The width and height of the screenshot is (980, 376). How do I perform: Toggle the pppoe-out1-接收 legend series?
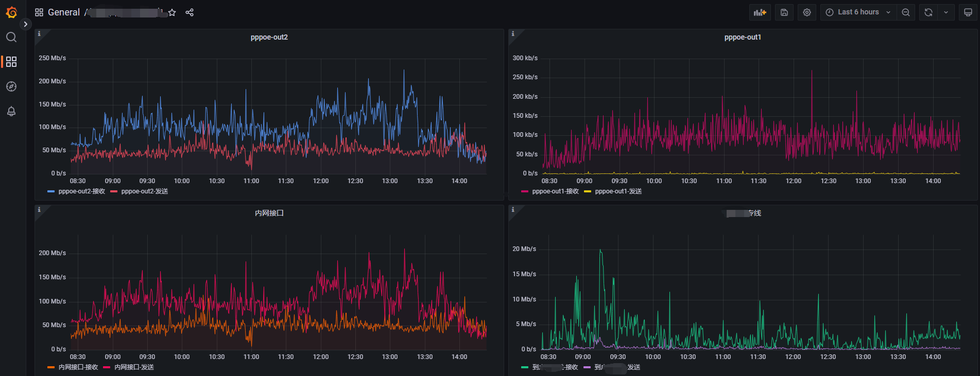(x=556, y=191)
